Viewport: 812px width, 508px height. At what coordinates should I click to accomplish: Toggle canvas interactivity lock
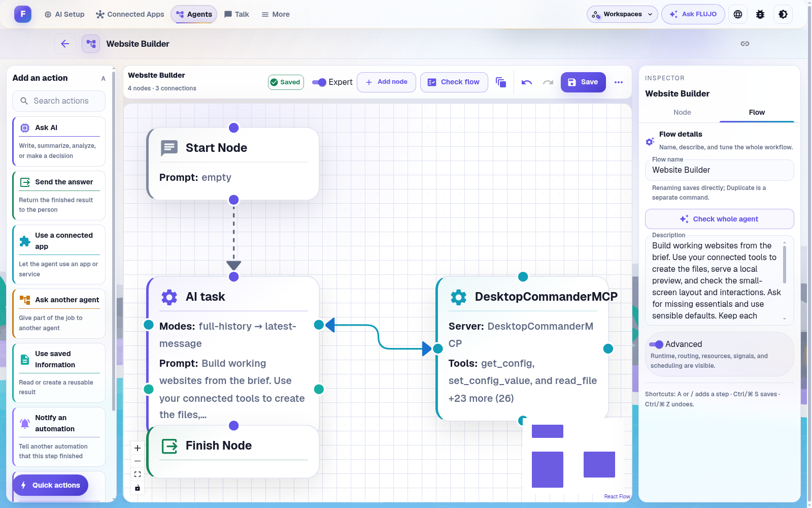coord(138,488)
